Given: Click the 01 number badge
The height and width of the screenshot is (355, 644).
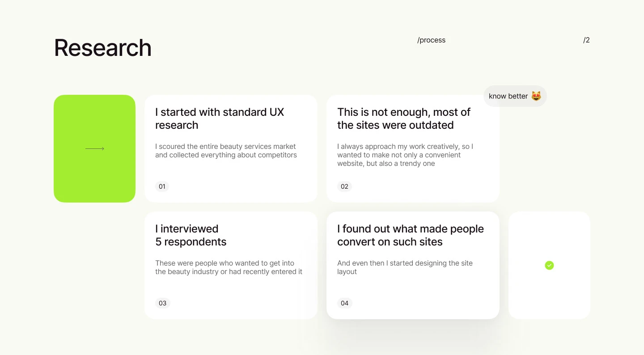Looking at the screenshot, I should (162, 186).
